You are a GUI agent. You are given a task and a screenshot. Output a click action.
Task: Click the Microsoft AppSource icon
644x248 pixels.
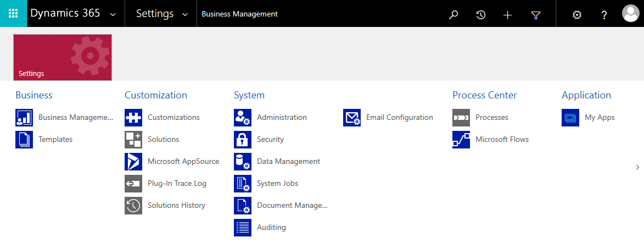(133, 162)
